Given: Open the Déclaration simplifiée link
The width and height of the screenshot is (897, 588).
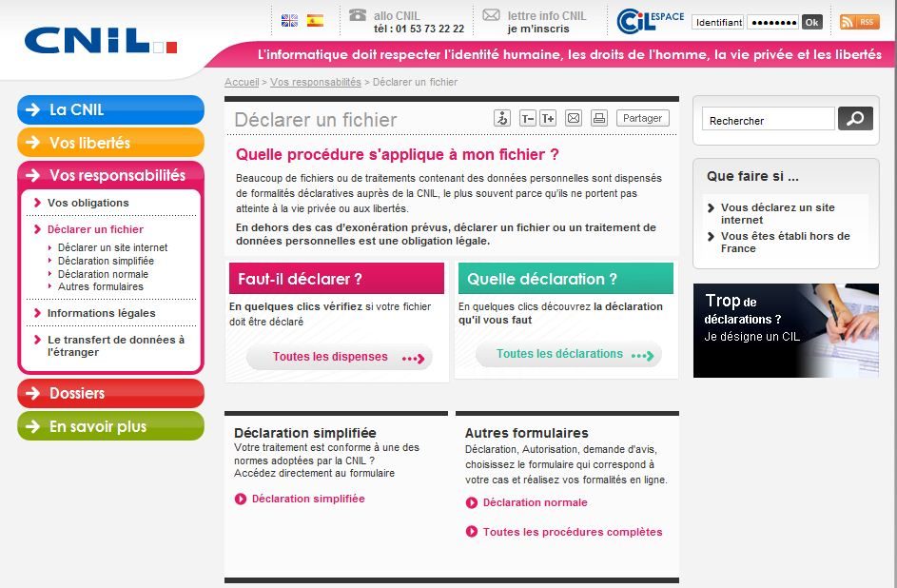Looking at the screenshot, I should tap(307, 499).
